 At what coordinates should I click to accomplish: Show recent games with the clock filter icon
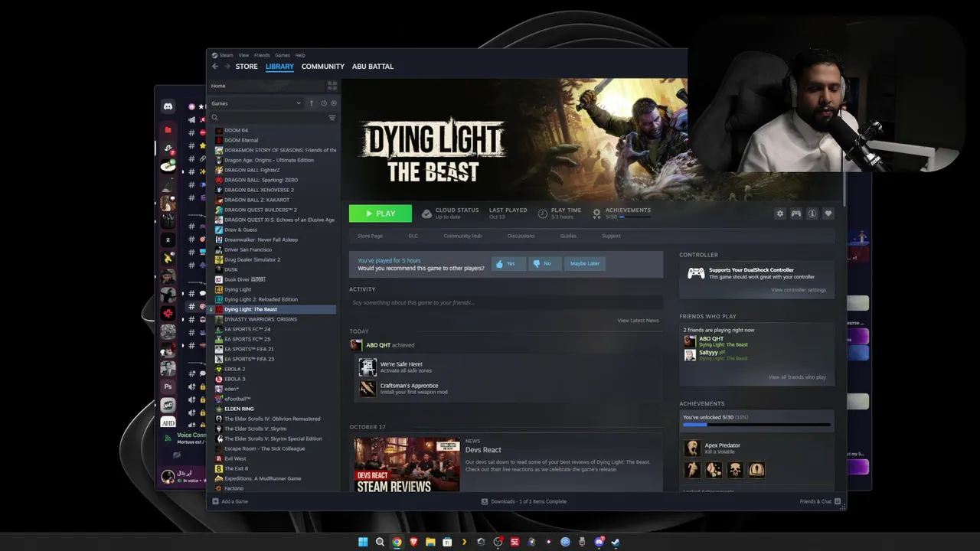[324, 103]
